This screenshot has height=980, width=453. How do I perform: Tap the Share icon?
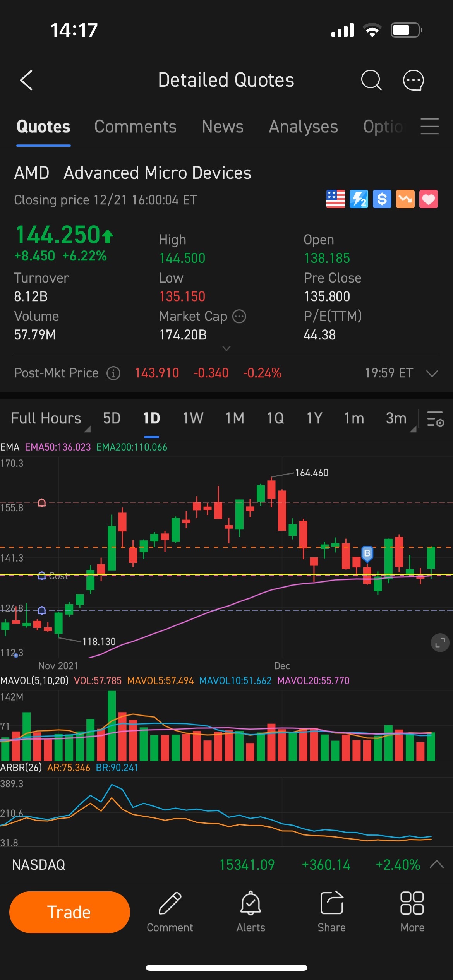click(x=332, y=911)
